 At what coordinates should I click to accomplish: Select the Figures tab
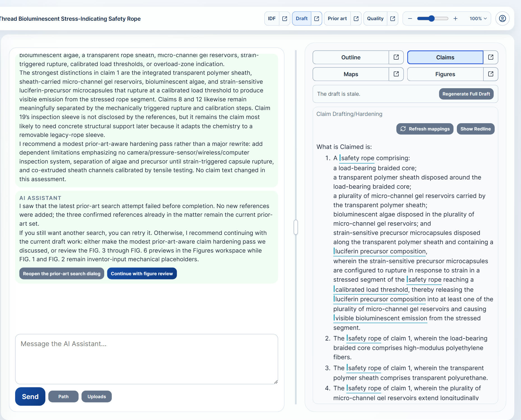[445, 74]
